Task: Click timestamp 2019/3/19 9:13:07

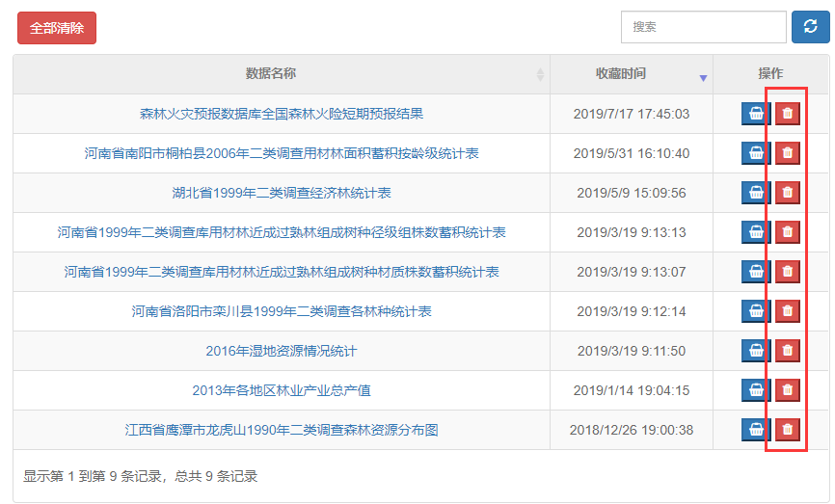Action: (632, 272)
